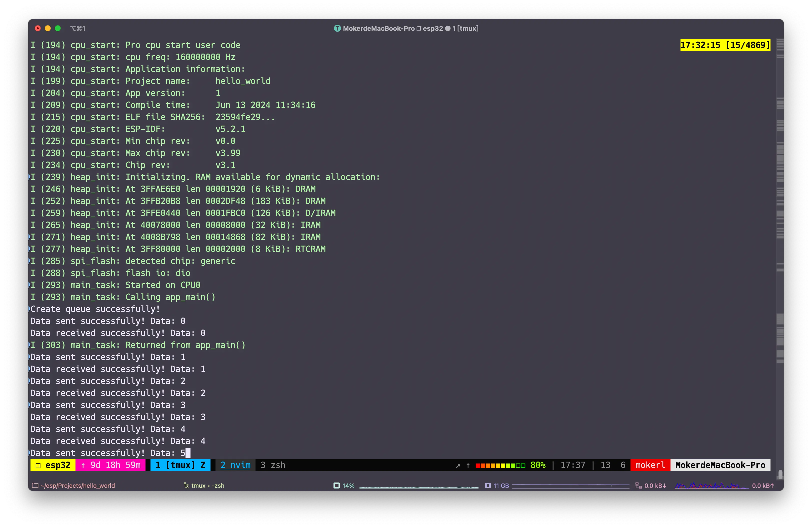812x528 pixels.
Task: Click the memory icon beside 11 GB
Action: pyautogui.click(x=488, y=485)
